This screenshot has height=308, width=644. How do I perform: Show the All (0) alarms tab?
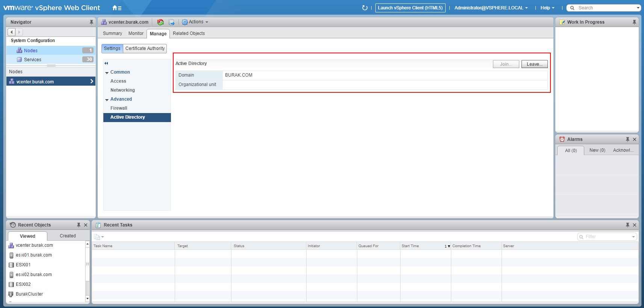(x=571, y=150)
